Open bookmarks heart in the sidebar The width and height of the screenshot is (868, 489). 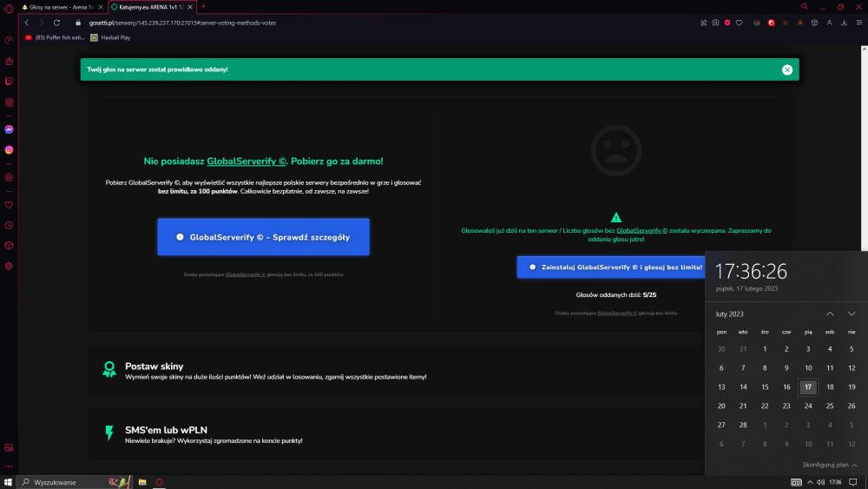(9, 205)
